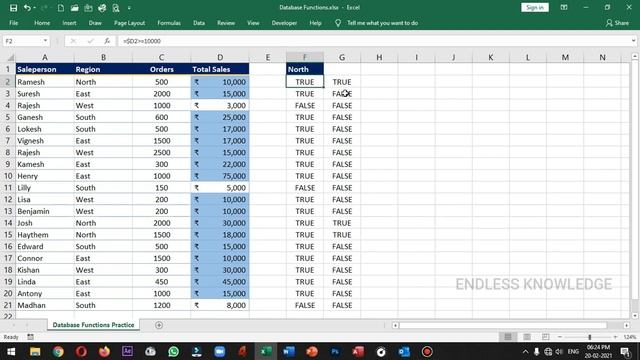Select Orders value 2500
640x360 pixels.
tap(162, 153)
